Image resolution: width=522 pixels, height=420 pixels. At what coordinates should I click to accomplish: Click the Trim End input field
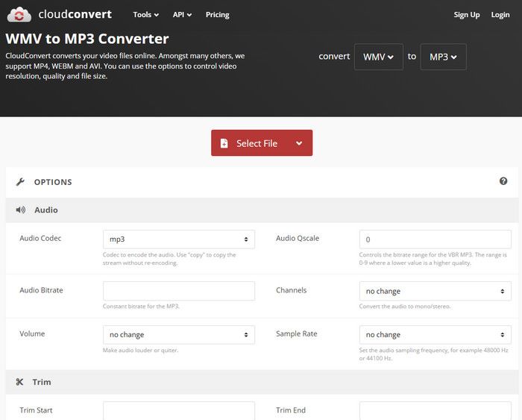435,410
